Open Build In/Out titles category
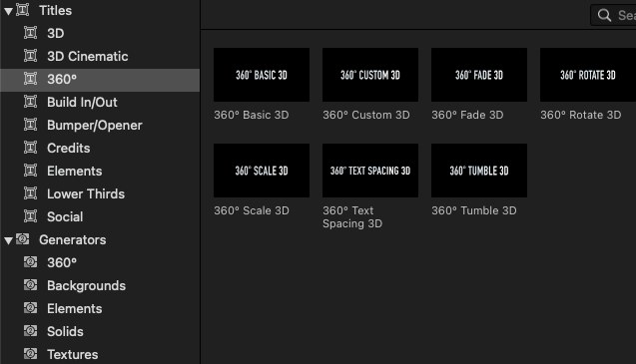 click(x=82, y=102)
